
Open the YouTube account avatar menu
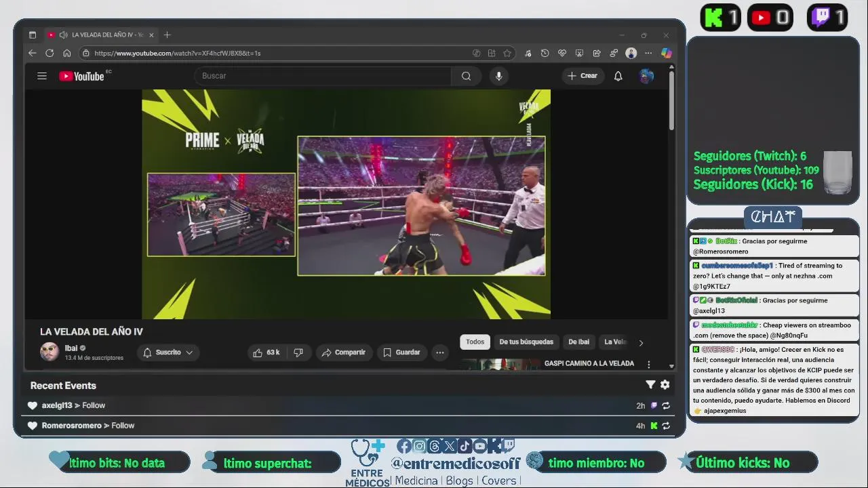(646, 76)
